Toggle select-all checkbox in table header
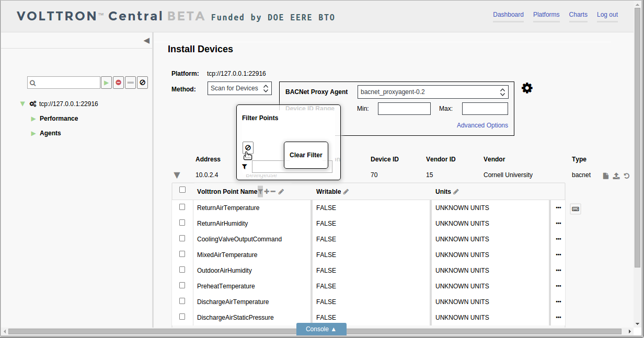This screenshot has height=338, width=644. [x=182, y=190]
